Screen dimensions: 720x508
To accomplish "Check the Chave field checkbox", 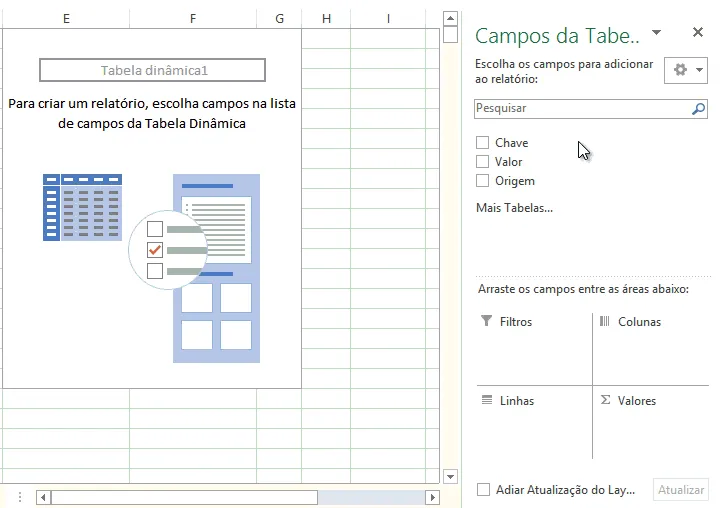I will point(482,142).
